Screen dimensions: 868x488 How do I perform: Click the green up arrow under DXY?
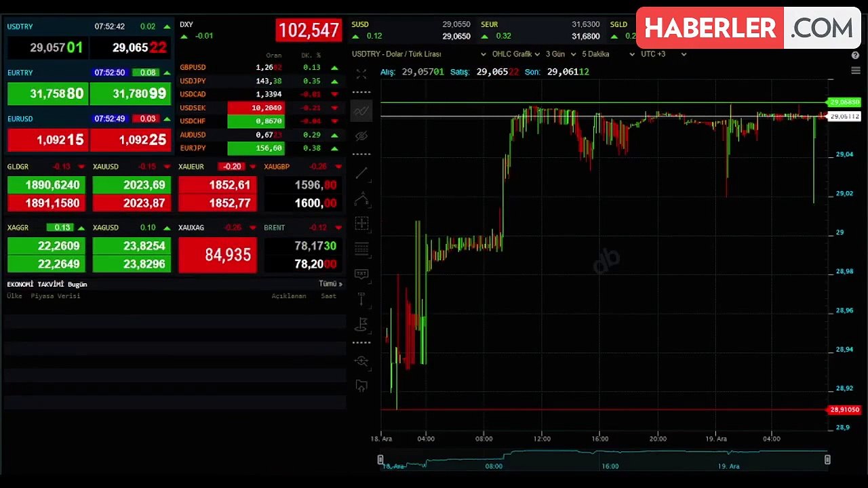pos(184,36)
